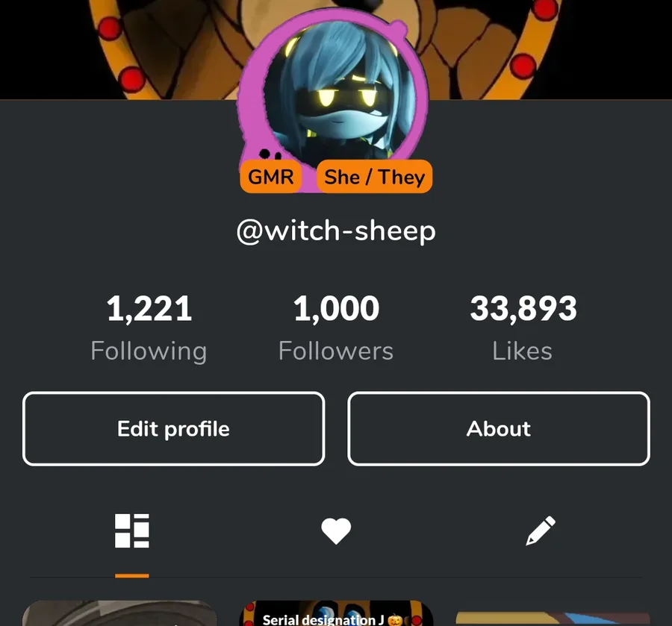
Task: Open the Serial designation J post thumbnail
Action: pos(336,613)
